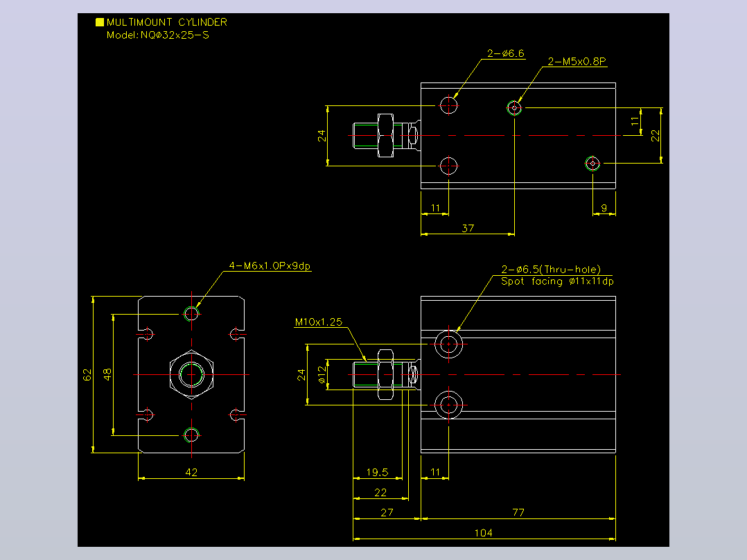Image resolution: width=747 pixels, height=560 pixels.
Task: Select the 48 hole spacing dimension
Action: coord(107,375)
